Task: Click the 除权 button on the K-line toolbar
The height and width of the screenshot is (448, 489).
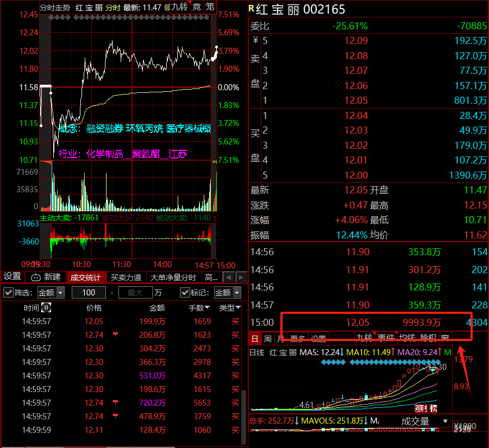Action: point(428,338)
